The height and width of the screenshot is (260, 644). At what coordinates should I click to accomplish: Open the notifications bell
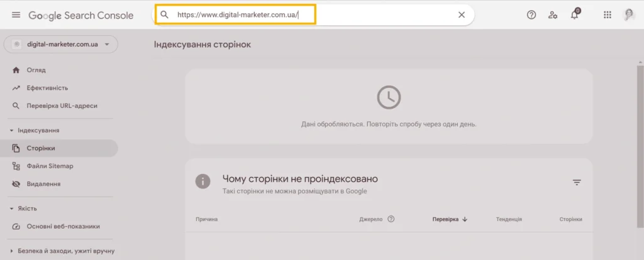tap(575, 15)
